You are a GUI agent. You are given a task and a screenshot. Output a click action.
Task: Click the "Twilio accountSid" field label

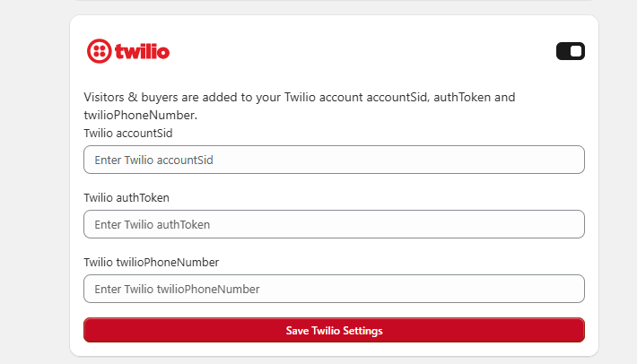point(128,133)
